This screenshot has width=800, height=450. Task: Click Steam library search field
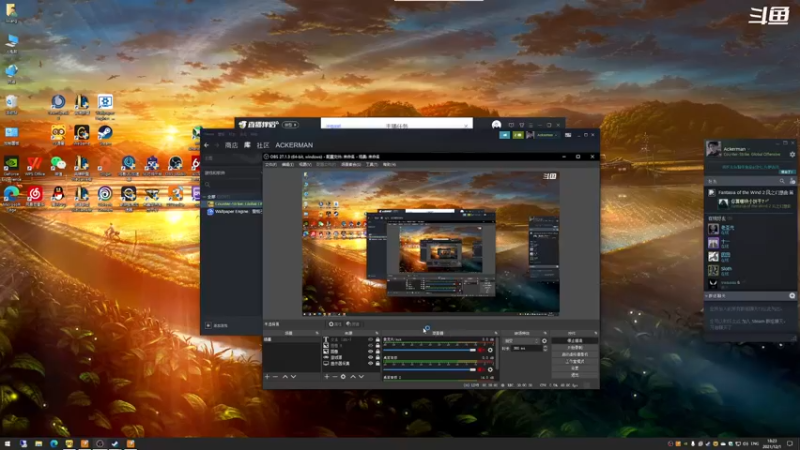coord(233,184)
